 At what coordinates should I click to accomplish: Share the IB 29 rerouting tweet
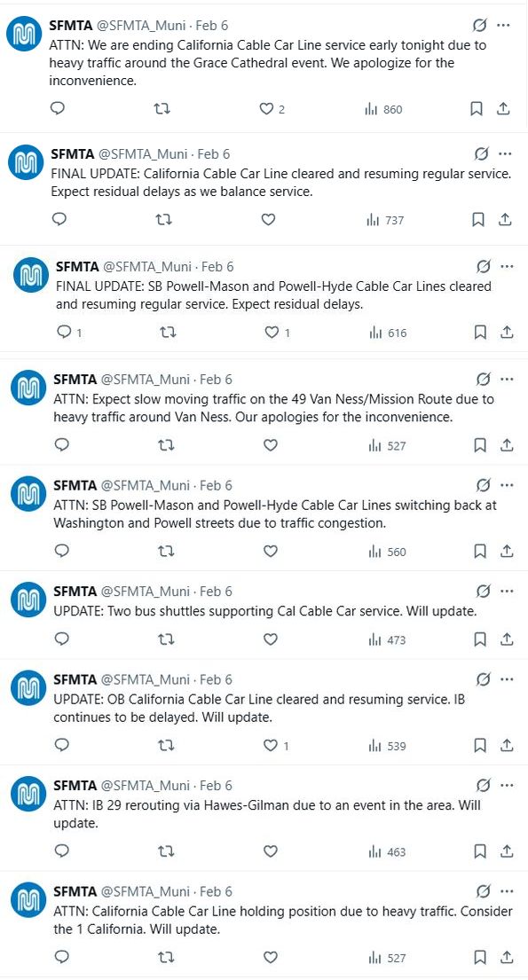click(x=506, y=851)
